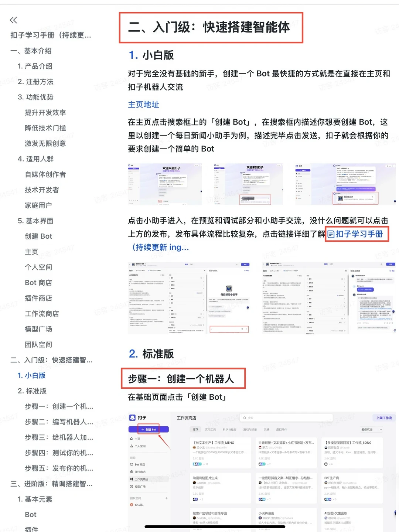
Task: Go to 步骤一:创建一个机… outline item
Action: tap(59, 406)
